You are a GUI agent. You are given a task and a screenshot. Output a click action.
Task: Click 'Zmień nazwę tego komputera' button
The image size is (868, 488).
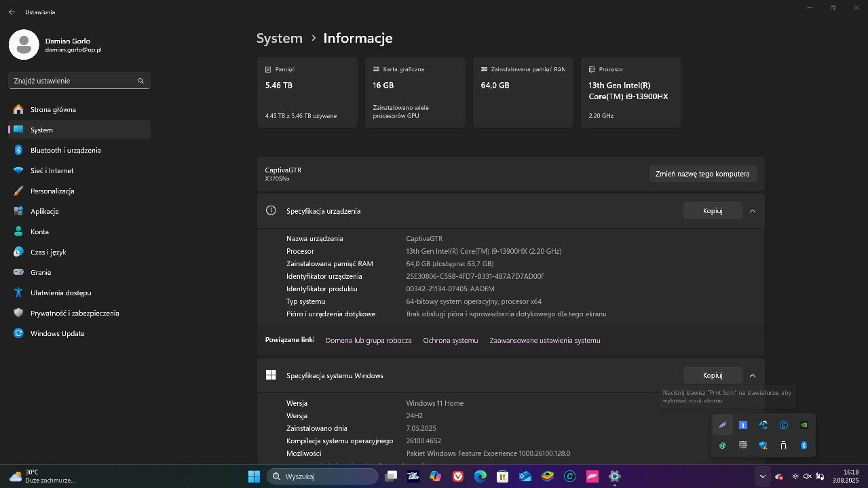point(702,174)
